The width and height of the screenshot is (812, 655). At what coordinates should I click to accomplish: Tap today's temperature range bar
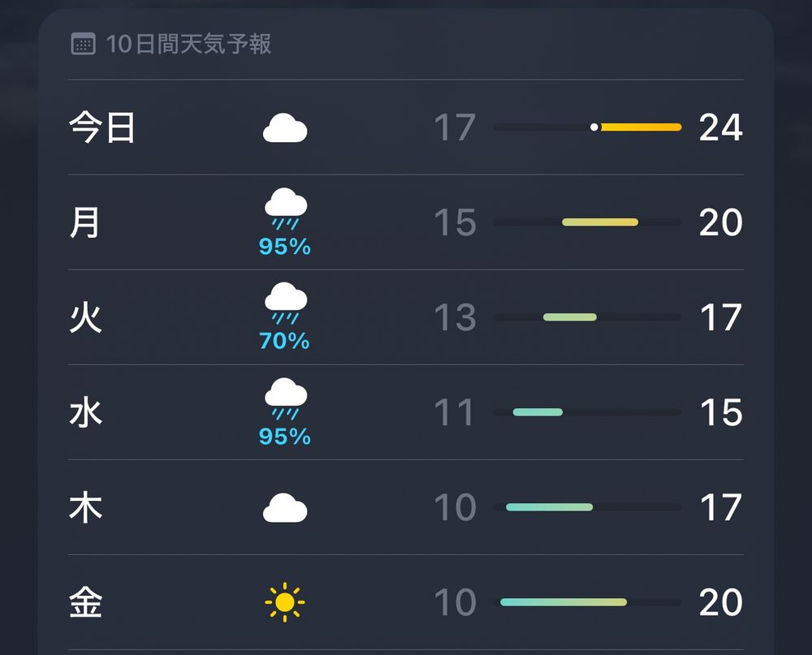[x=589, y=127]
